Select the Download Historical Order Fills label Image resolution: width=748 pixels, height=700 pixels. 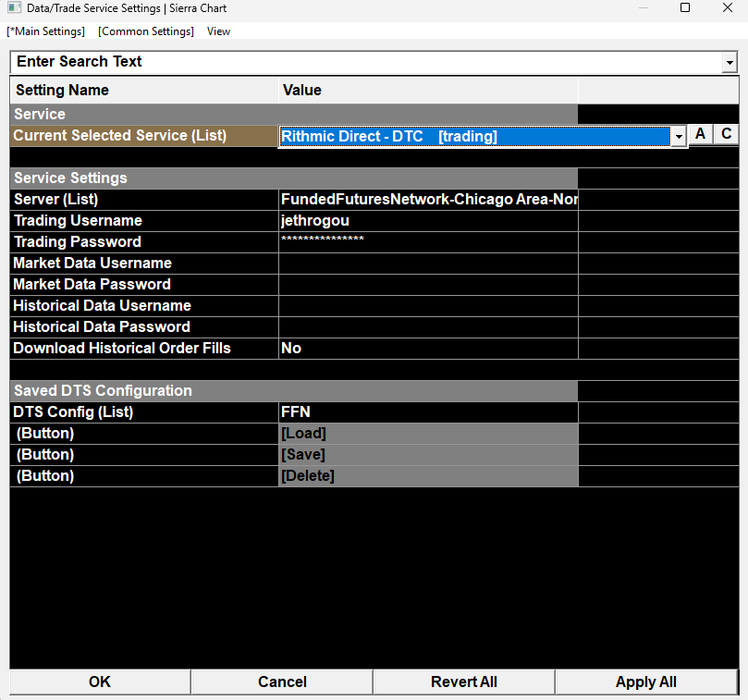pyautogui.click(x=122, y=349)
